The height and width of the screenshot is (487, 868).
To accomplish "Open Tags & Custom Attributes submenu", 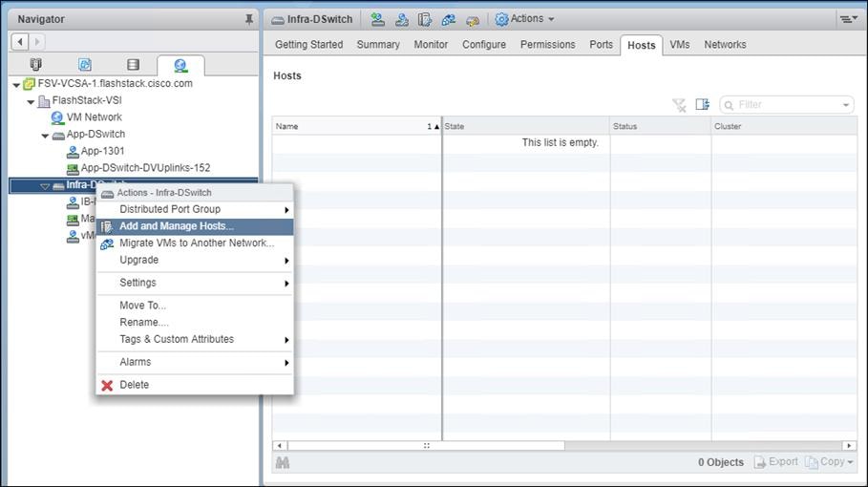I will point(194,339).
